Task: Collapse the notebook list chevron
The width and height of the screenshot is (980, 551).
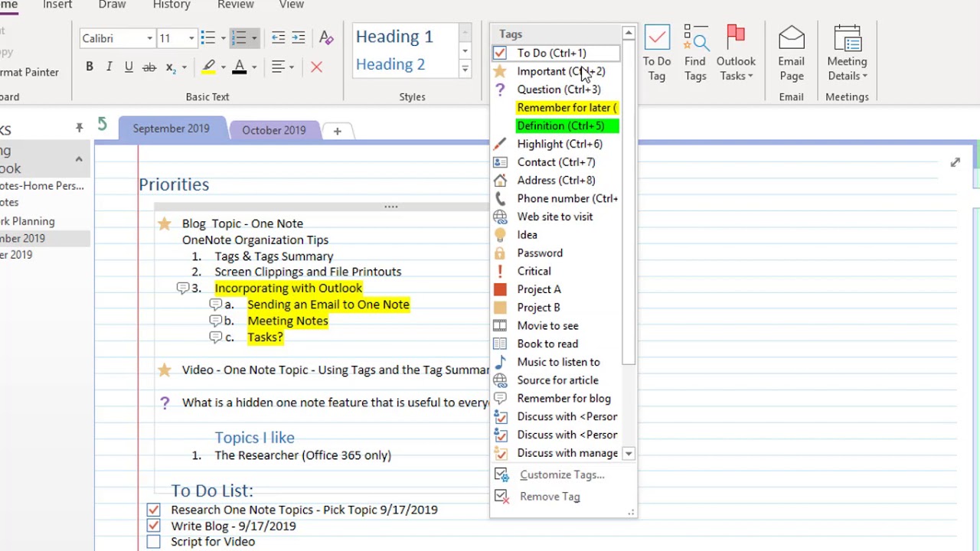Action: click(79, 159)
